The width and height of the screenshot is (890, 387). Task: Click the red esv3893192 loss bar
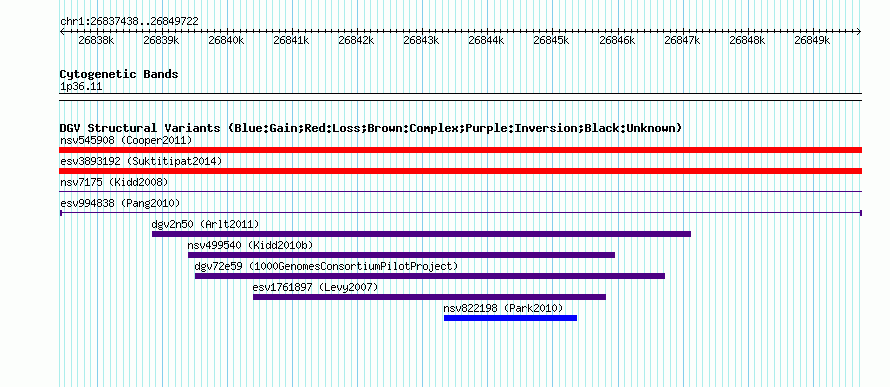click(460, 171)
